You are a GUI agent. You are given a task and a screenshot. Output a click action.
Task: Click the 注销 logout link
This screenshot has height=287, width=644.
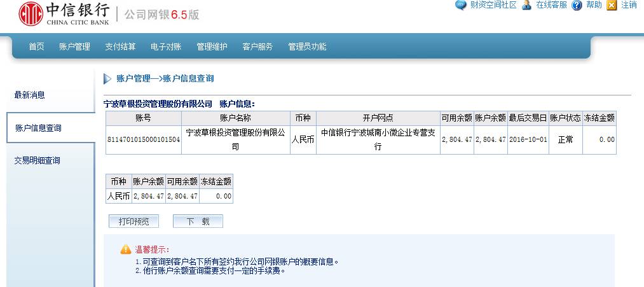629,5
